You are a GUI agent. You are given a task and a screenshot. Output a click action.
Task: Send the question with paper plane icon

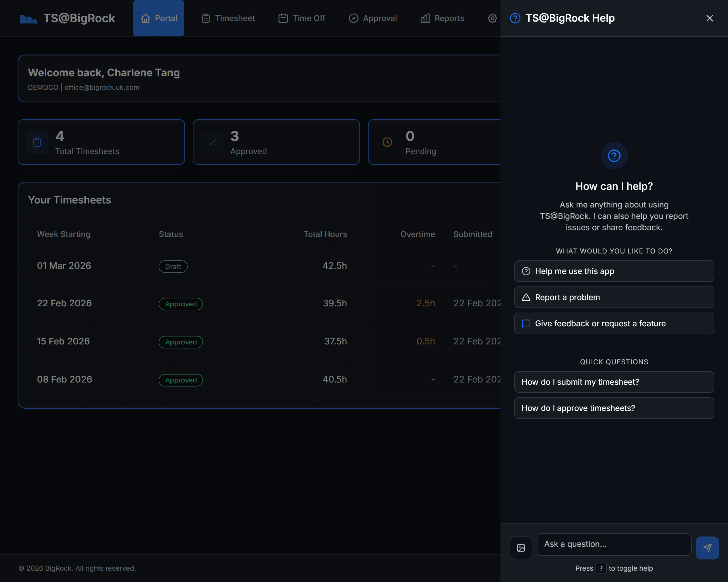point(707,548)
